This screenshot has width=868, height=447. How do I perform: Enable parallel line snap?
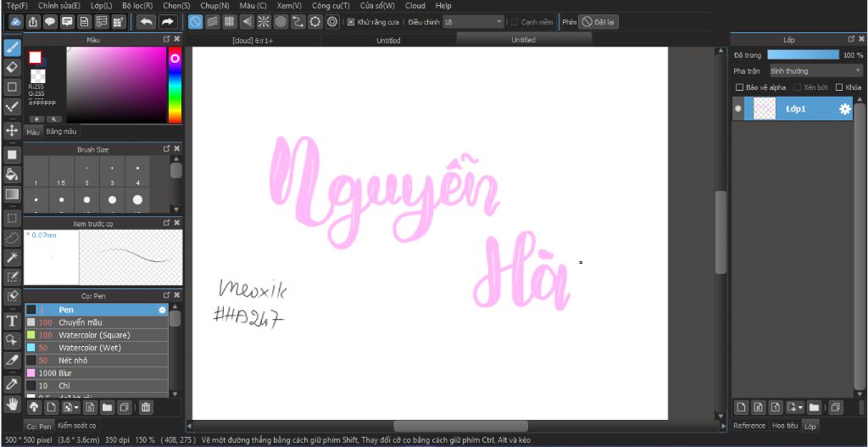[212, 22]
